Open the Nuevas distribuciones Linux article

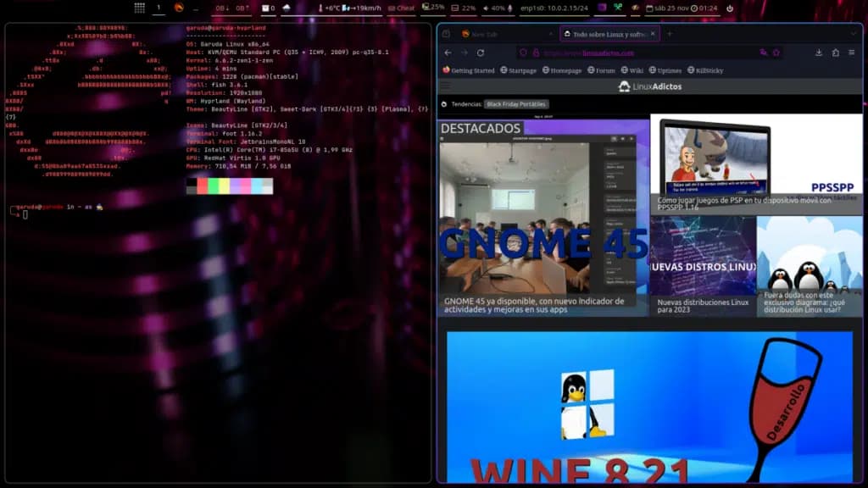click(703, 266)
